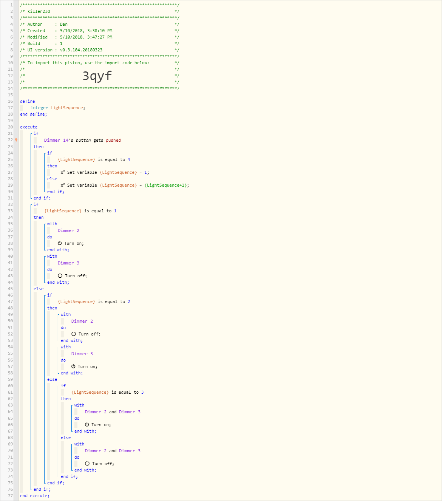Image resolution: width=445 pixels, height=504 pixels.
Task: Click the UI version v0.3.104.20180323 line
Action: pyautogui.click(x=100, y=50)
